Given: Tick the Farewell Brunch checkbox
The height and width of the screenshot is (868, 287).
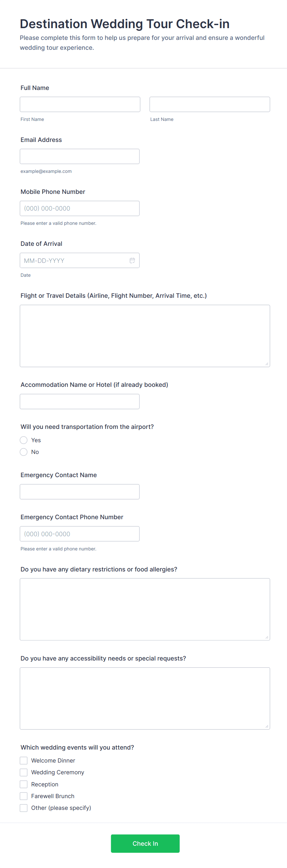Looking at the screenshot, I should tap(23, 796).
